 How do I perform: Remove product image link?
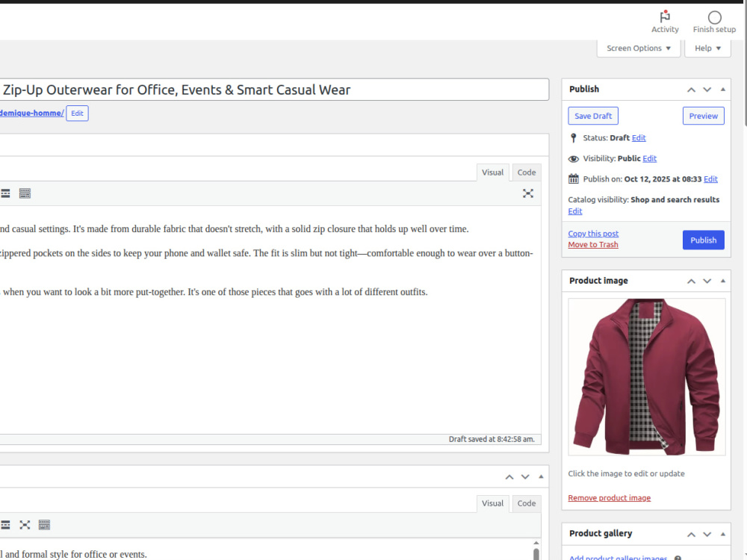pos(609,497)
